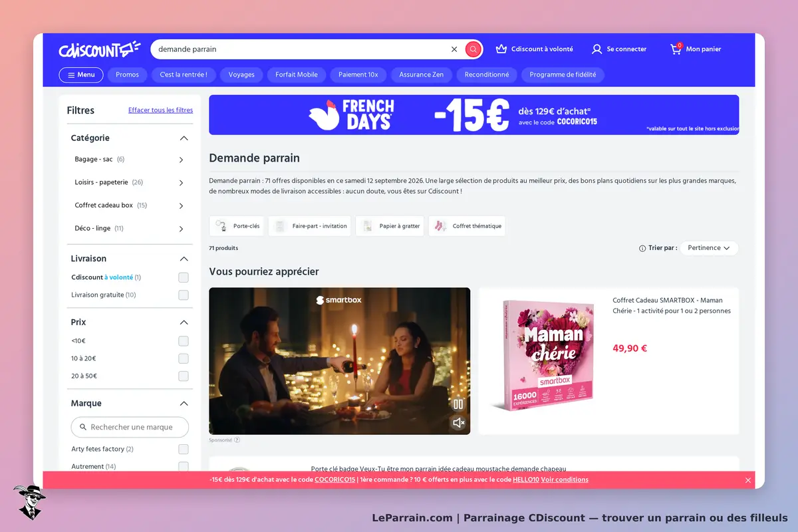The image size is (798, 532).
Task: Collapse the Catégorie filter section
Action: (x=184, y=138)
